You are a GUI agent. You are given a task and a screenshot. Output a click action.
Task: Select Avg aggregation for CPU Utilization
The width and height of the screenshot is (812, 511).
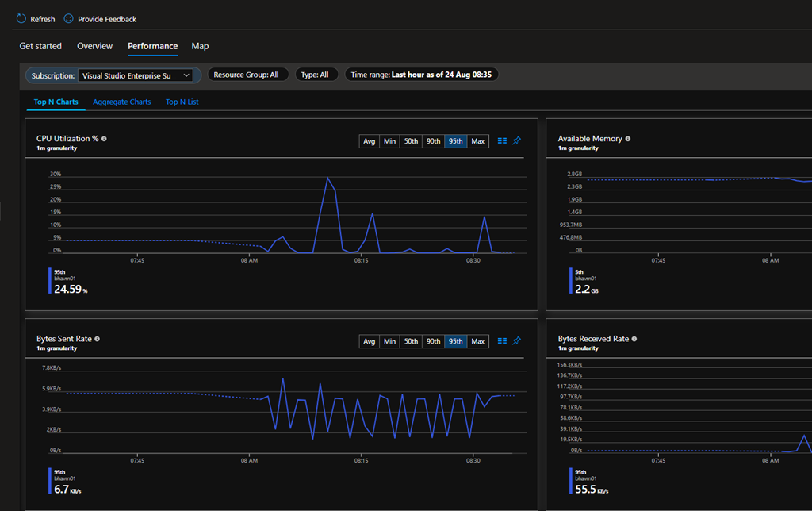pos(369,141)
